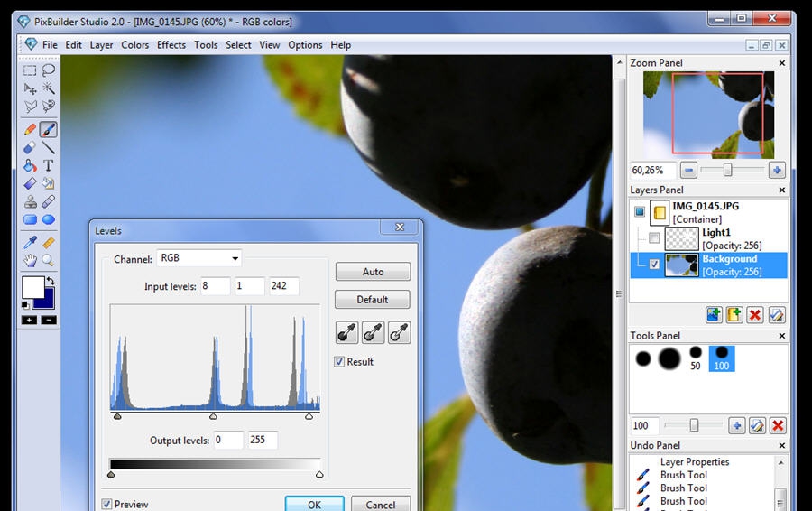Screen dimensions: 812x511
Task: Toggle the Preview checkbox
Action: 106,504
